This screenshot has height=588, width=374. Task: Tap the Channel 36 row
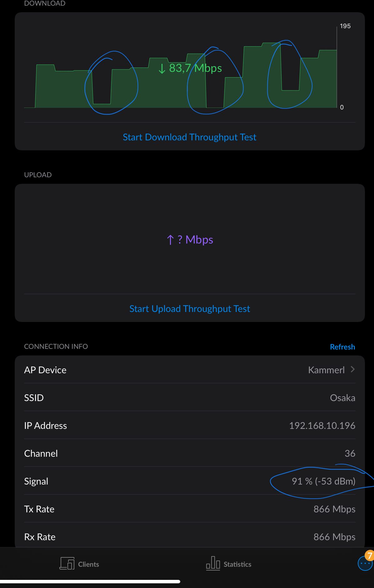[190, 453]
